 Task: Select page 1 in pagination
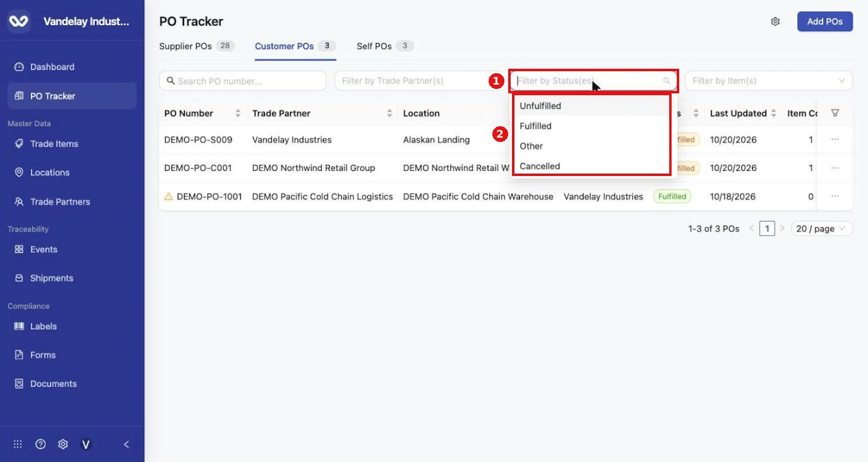point(767,229)
